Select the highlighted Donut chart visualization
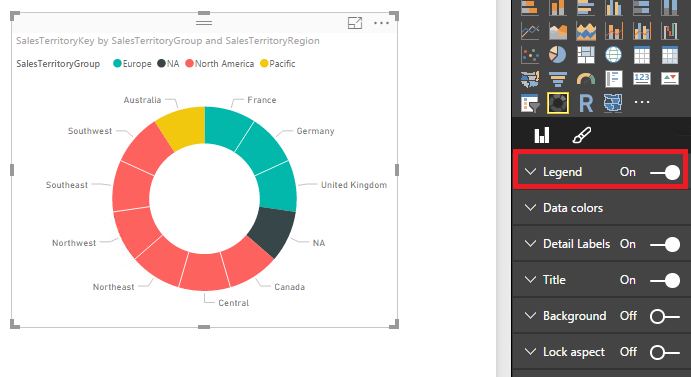The width and height of the screenshot is (691, 377). coord(558,103)
